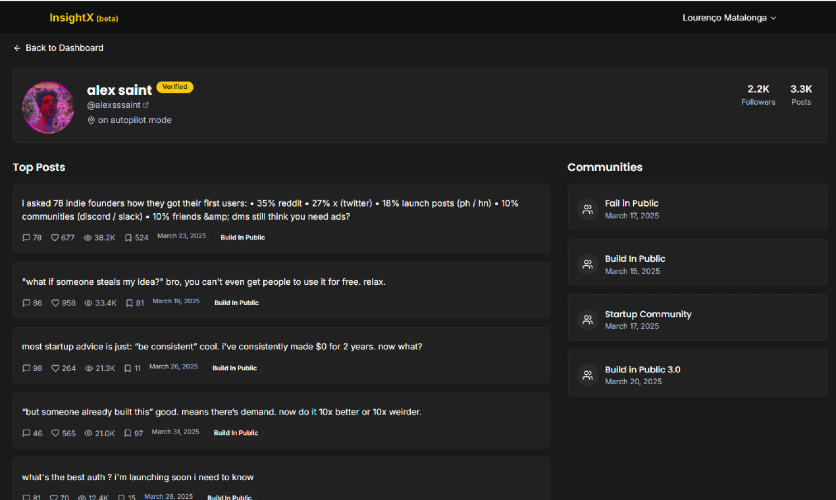Image resolution: width=836 pixels, height=500 pixels.
Task: Click the back arrow icon next to Back to Dashboard
Action: (x=17, y=48)
